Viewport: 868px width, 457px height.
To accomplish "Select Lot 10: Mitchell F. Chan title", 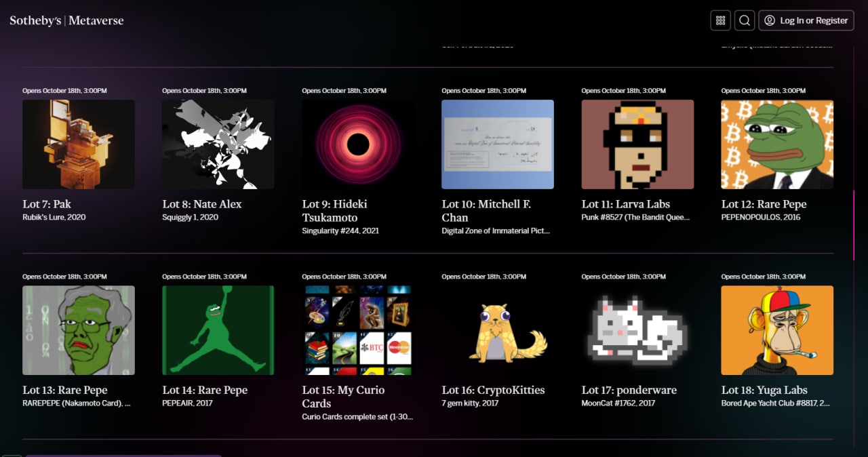I will (x=486, y=211).
